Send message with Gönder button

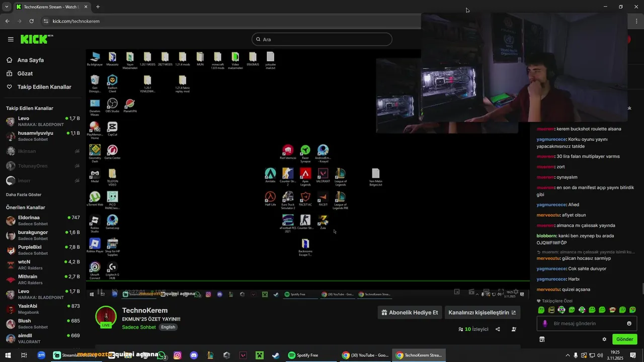624,339
